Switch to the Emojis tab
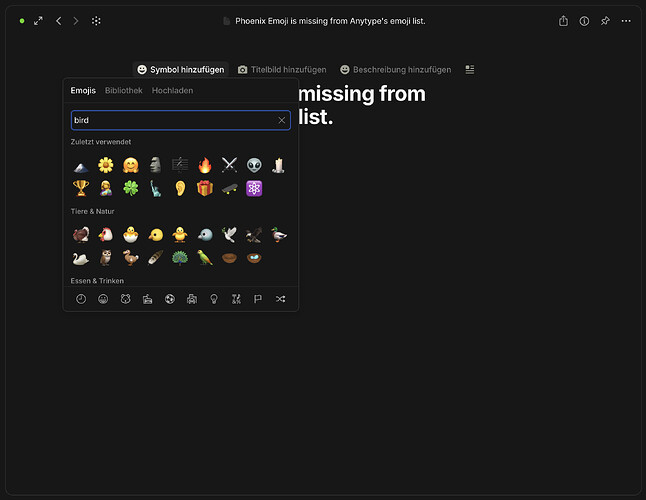Screen dimensions: 646x500 coord(83,91)
